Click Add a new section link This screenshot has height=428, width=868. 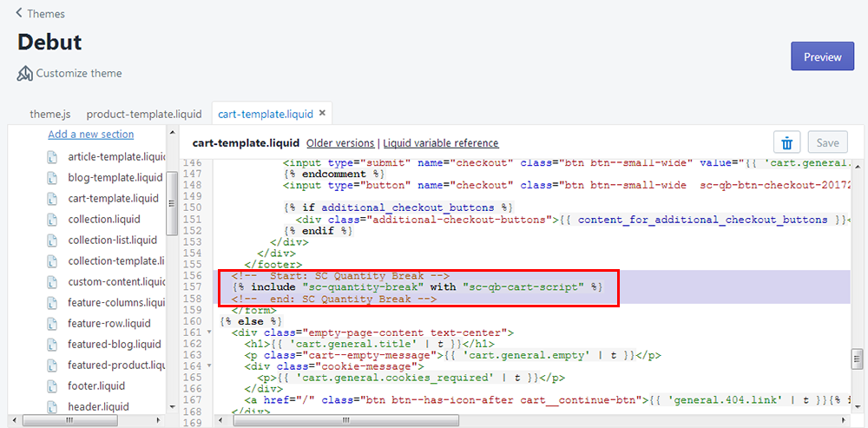click(91, 134)
